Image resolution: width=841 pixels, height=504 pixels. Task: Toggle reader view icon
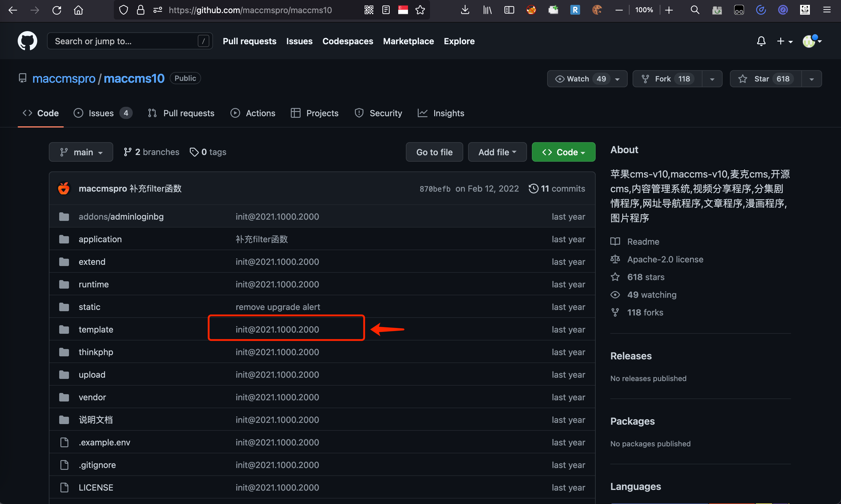(386, 10)
